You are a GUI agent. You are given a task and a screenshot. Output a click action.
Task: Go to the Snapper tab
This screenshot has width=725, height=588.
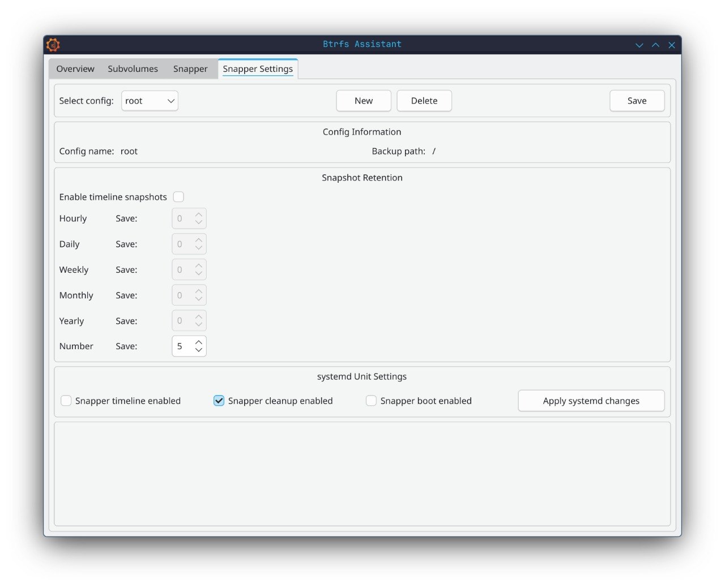click(190, 69)
